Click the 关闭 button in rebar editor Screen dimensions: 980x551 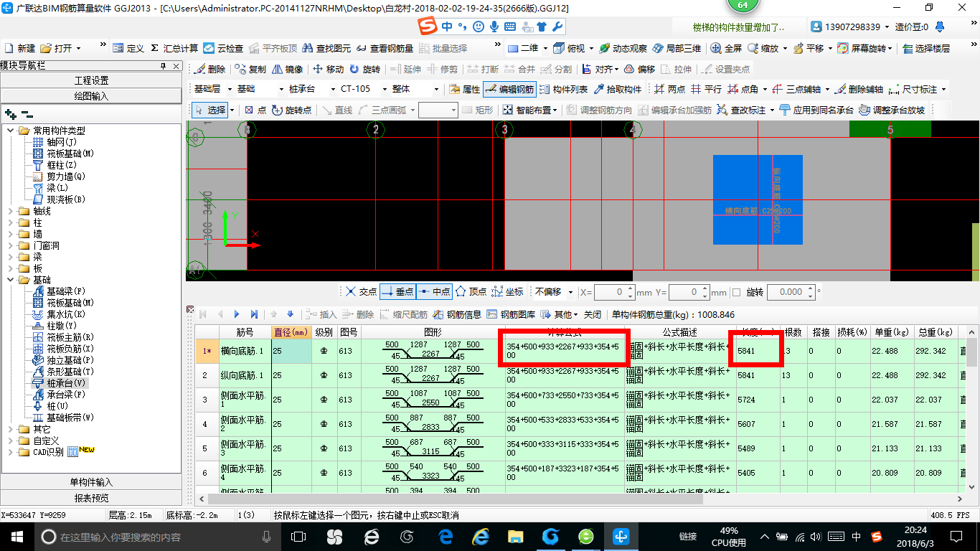(593, 314)
